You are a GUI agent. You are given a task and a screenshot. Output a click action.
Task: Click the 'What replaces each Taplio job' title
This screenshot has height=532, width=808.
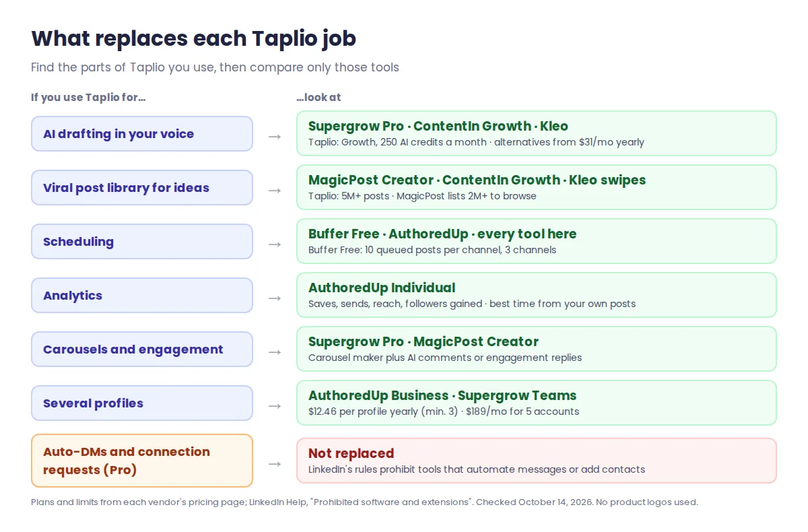click(193, 38)
